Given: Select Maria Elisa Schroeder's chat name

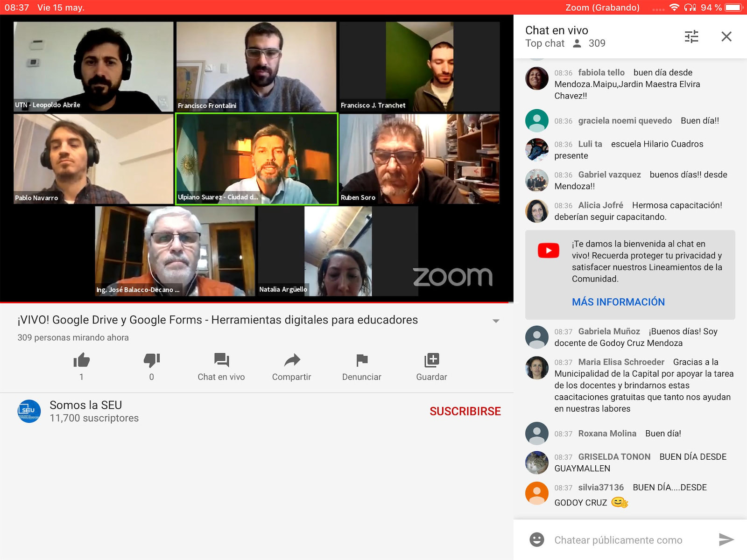Looking at the screenshot, I should click(621, 362).
